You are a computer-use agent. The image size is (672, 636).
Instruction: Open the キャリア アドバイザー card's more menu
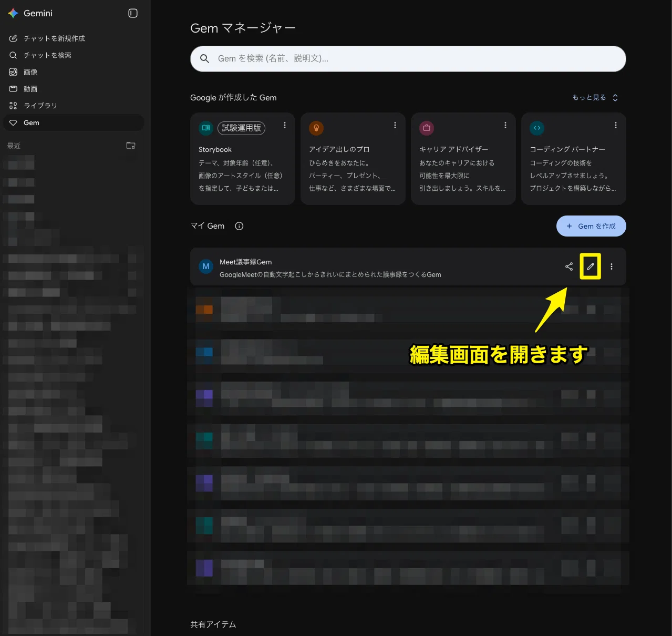click(505, 125)
